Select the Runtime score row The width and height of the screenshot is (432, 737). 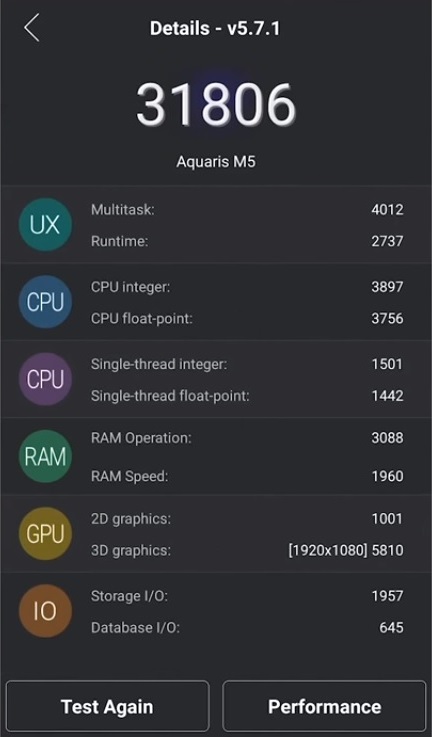[x=247, y=241]
